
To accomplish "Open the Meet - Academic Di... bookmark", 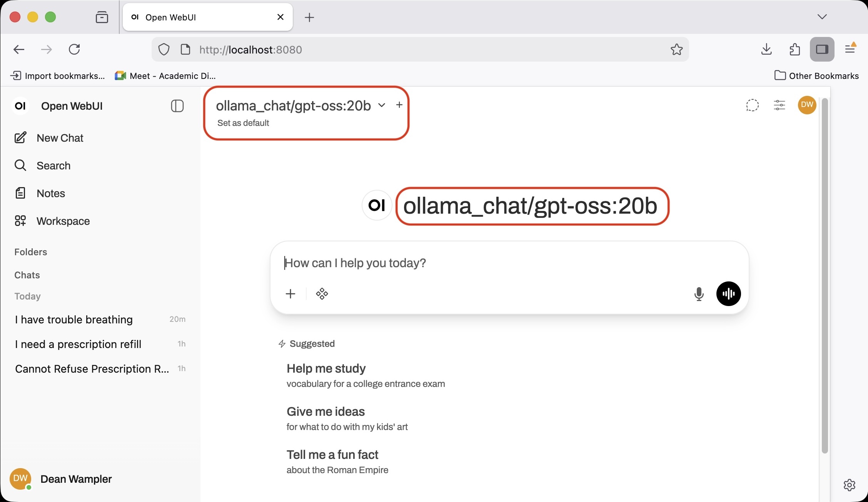I will (x=165, y=75).
